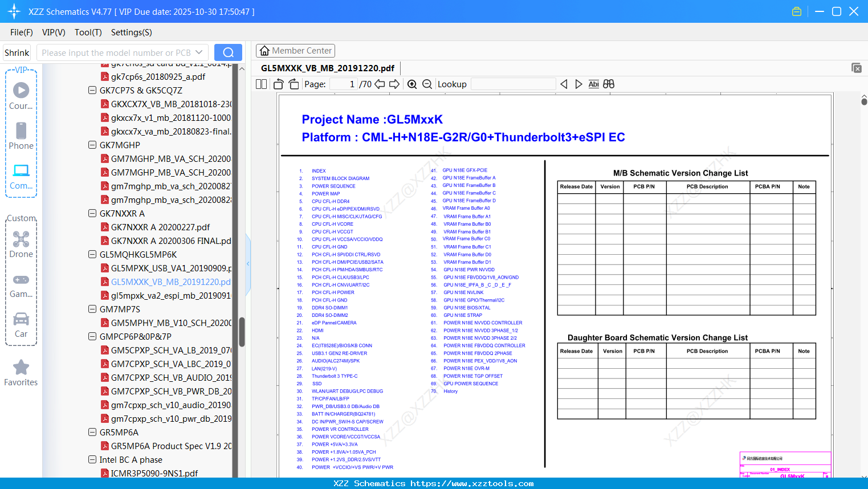868x489 pixels.
Task: Click the binoculars search icon
Action: click(x=609, y=84)
